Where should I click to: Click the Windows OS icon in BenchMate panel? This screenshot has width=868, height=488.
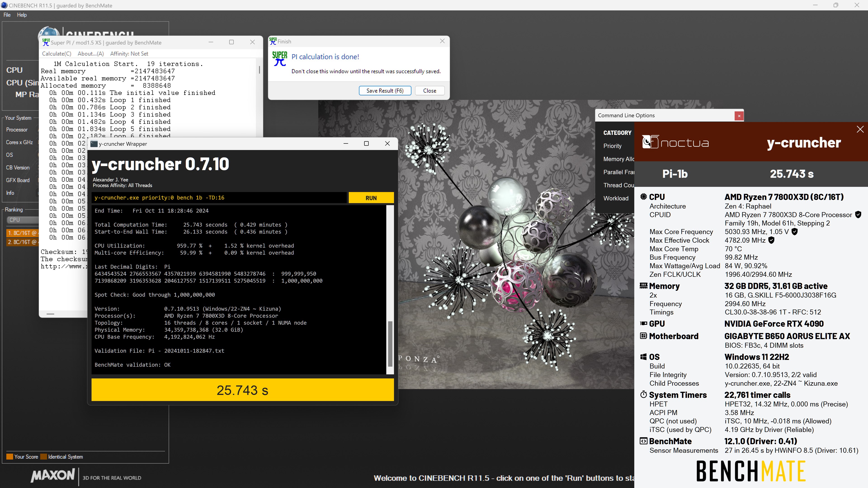[x=644, y=357]
